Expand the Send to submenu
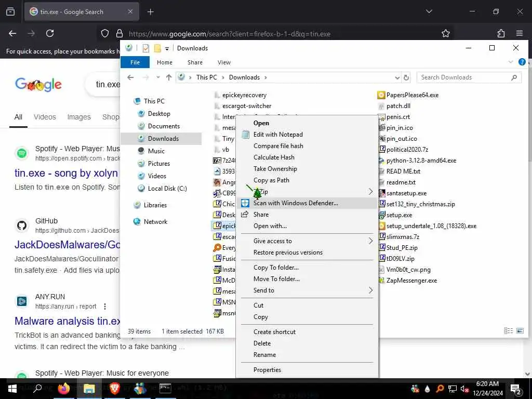Viewport: 532px width, 399px height. [x=370, y=290]
